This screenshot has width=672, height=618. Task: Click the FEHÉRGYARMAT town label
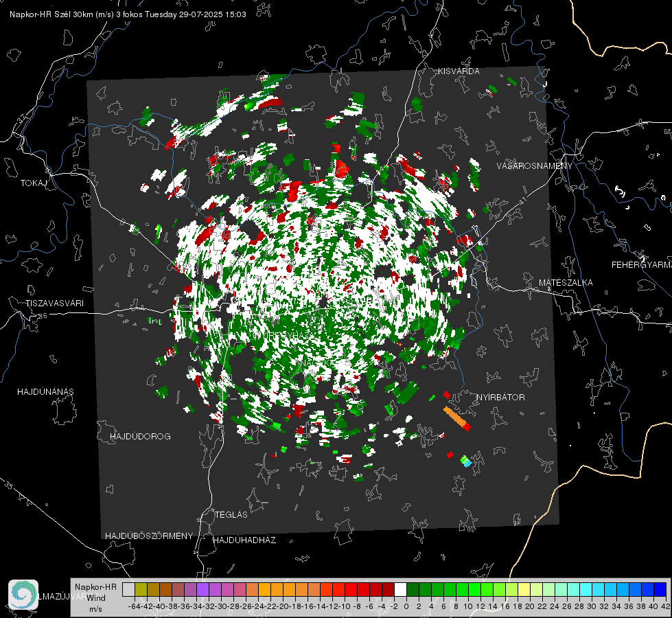click(641, 265)
